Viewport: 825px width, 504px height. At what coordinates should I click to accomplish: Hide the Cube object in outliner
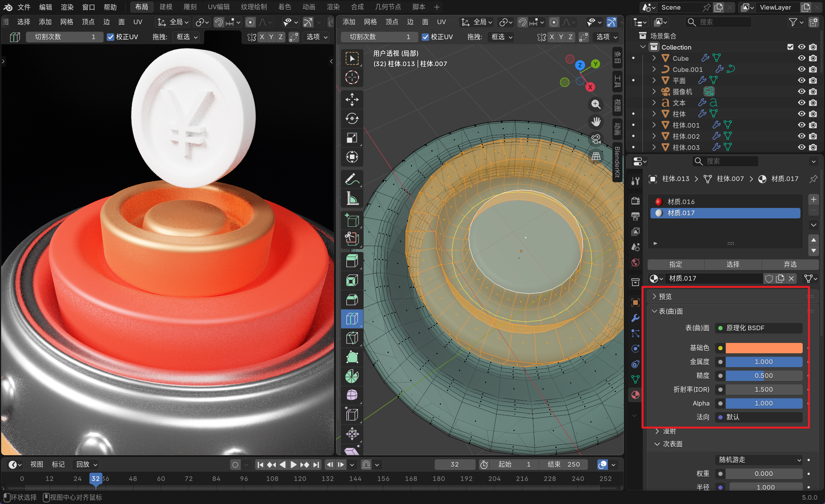click(x=802, y=58)
